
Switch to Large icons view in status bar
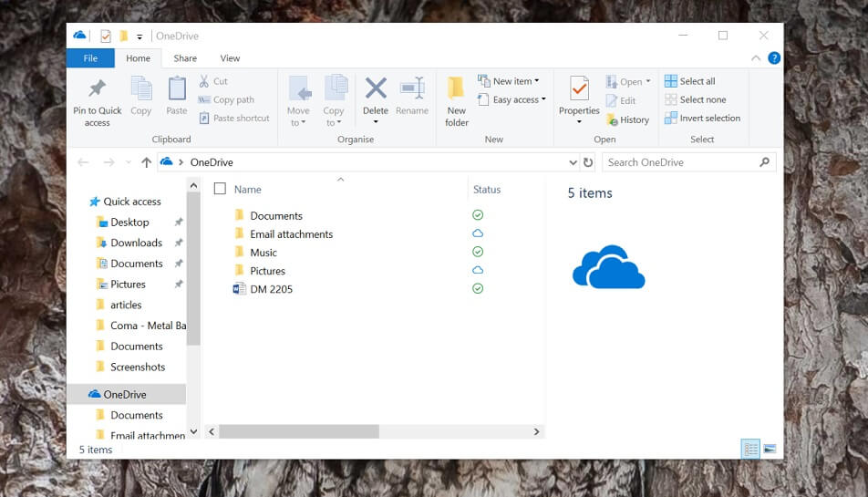tap(770, 449)
